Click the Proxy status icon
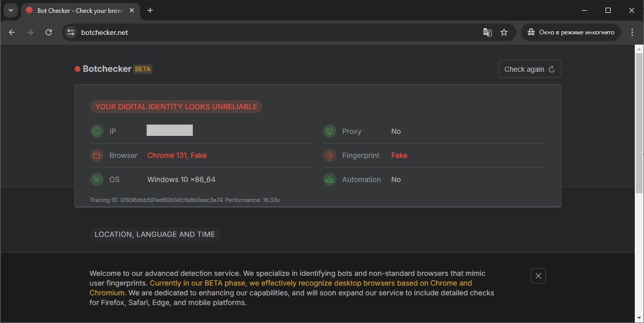Screen dimensions: 644x323 pos(329,131)
